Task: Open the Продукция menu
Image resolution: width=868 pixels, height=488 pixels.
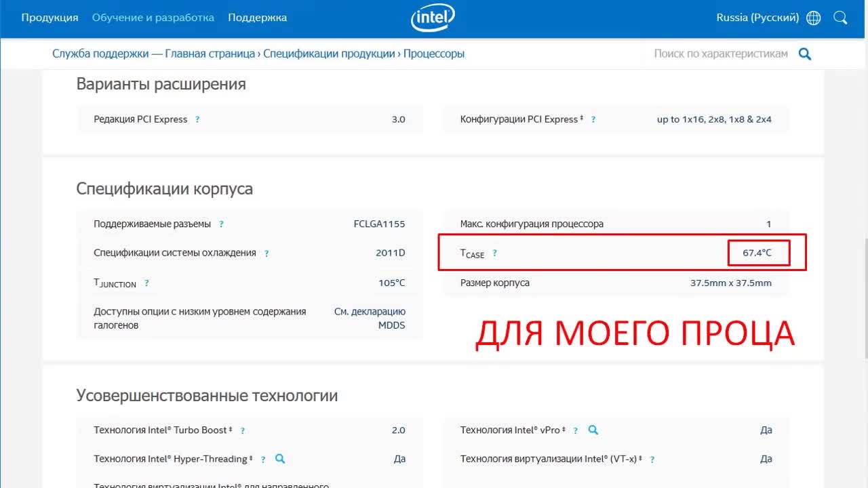Action: (50, 18)
